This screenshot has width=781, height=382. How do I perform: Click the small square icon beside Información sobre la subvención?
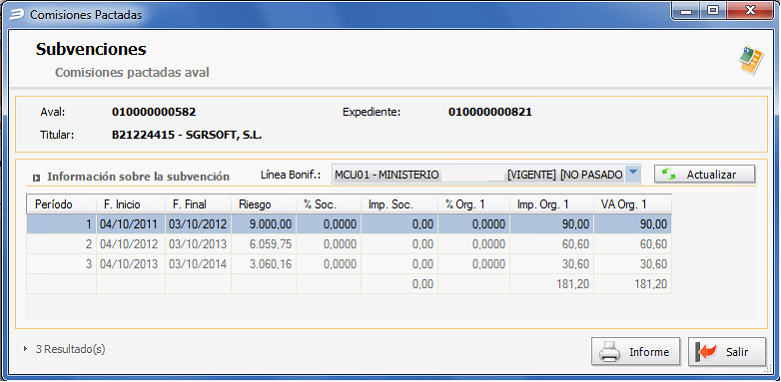pos(36,177)
